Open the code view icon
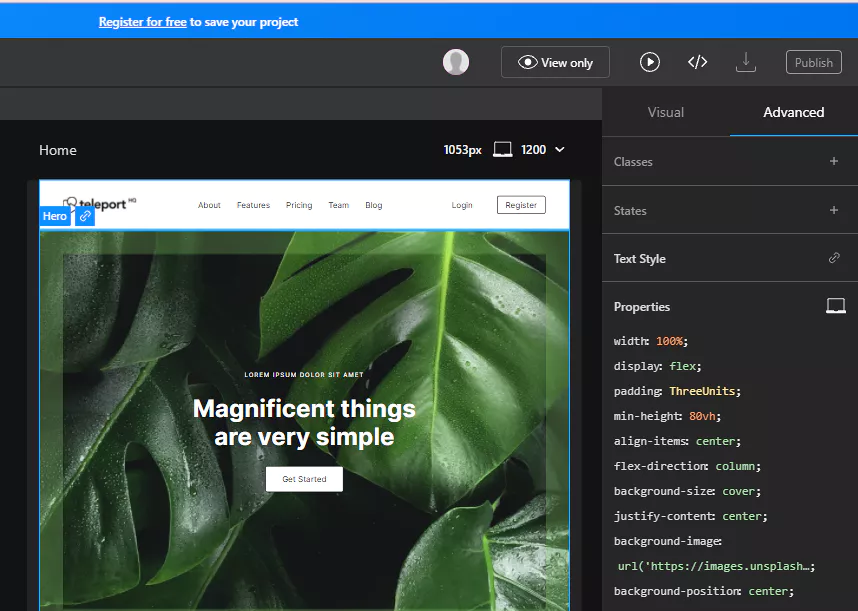Viewport: 858px width, 611px height. (697, 62)
